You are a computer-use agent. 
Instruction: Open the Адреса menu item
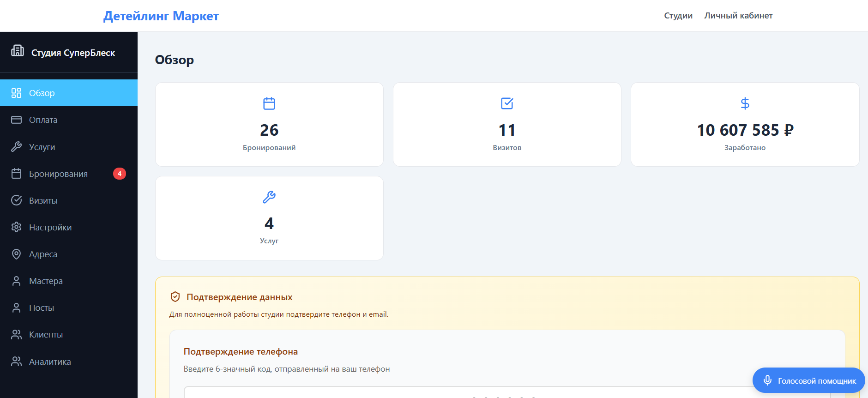pyautogui.click(x=69, y=254)
